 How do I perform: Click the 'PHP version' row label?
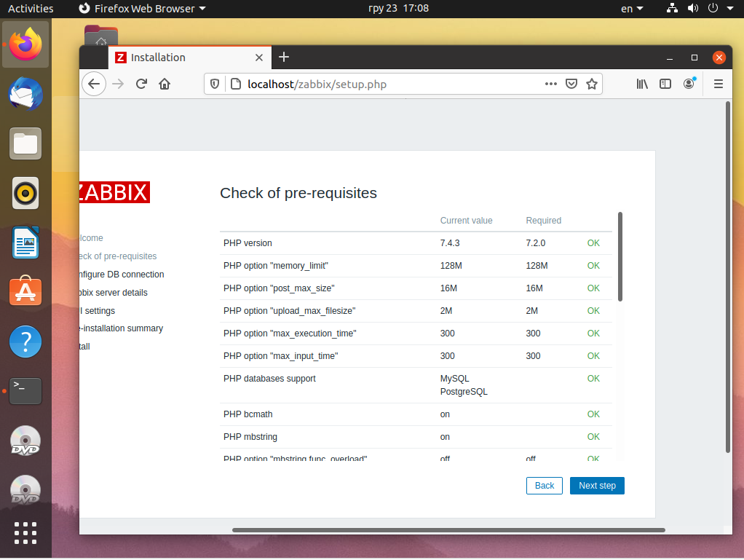248,243
